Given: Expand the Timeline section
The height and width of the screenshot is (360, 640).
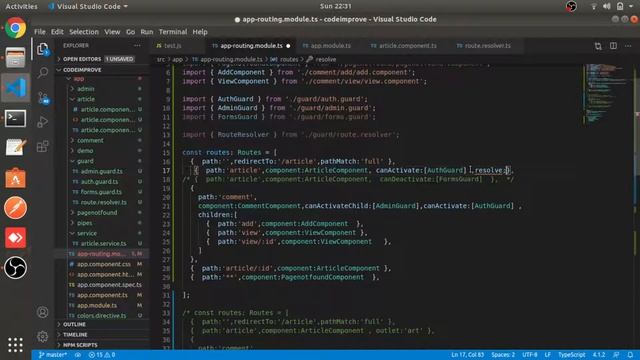Looking at the screenshot, I should pyautogui.click(x=102, y=335).
